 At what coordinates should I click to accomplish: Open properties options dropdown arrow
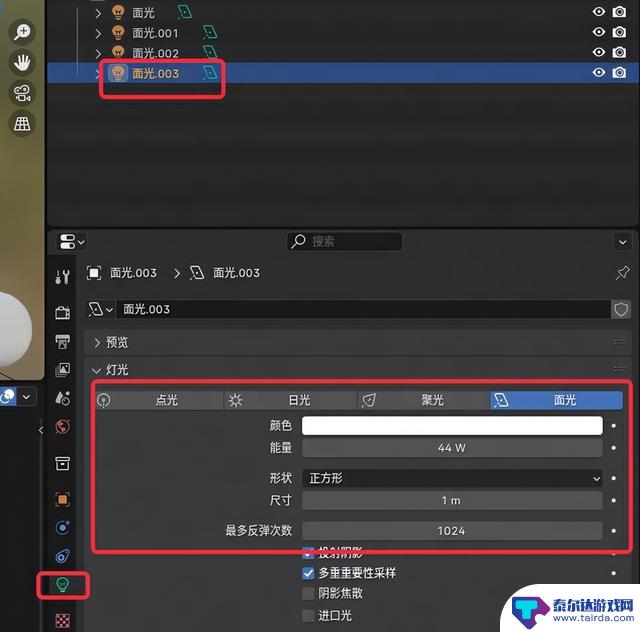(623, 242)
